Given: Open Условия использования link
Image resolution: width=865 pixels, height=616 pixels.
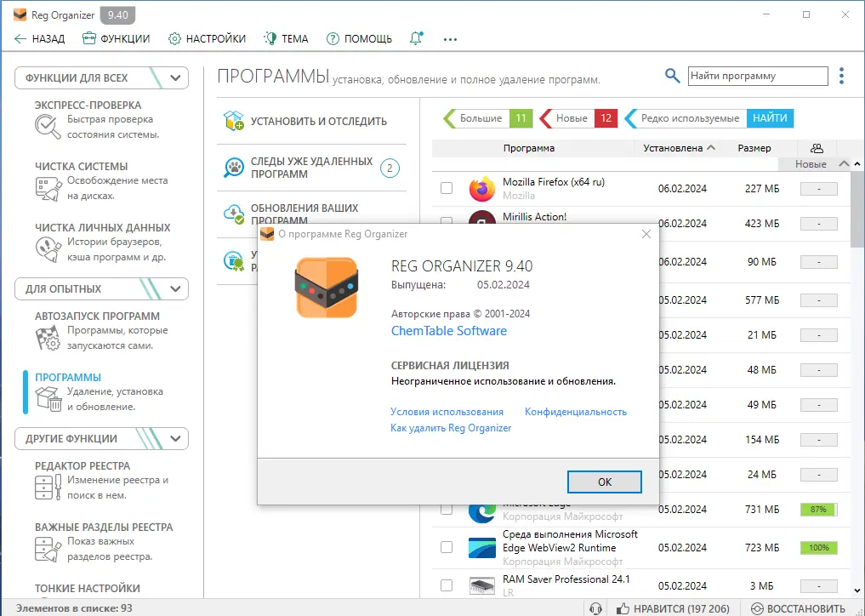Looking at the screenshot, I should pyautogui.click(x=447, y=412).
